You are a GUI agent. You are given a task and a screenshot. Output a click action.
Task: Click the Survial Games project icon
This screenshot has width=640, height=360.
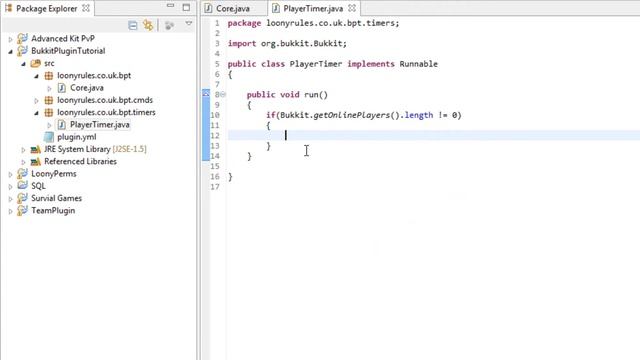tap(22, 198)
